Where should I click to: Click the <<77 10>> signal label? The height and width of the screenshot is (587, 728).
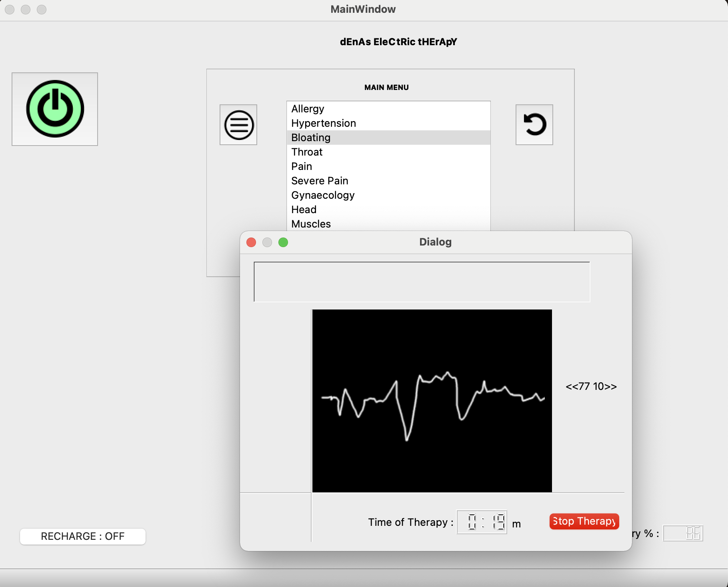[591, 386]
